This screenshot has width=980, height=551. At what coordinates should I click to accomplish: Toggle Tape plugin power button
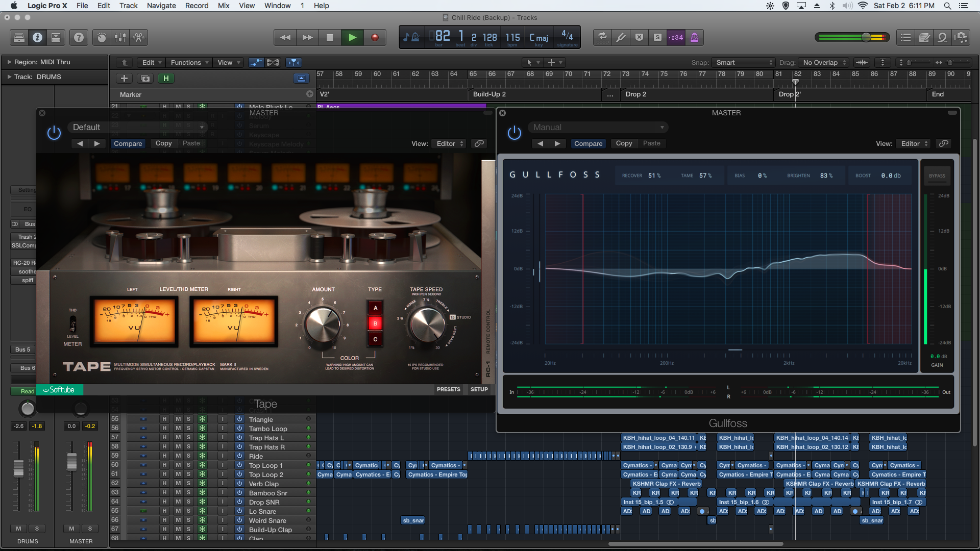54,133
